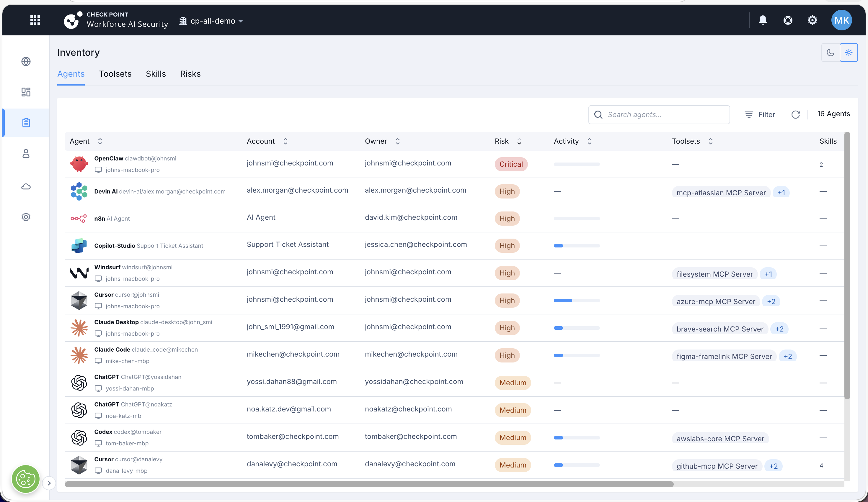Click the Copilot-Studio agent icon
Image resolution: width=868 pixels, height=502 pixels.
tap(79, 246)
